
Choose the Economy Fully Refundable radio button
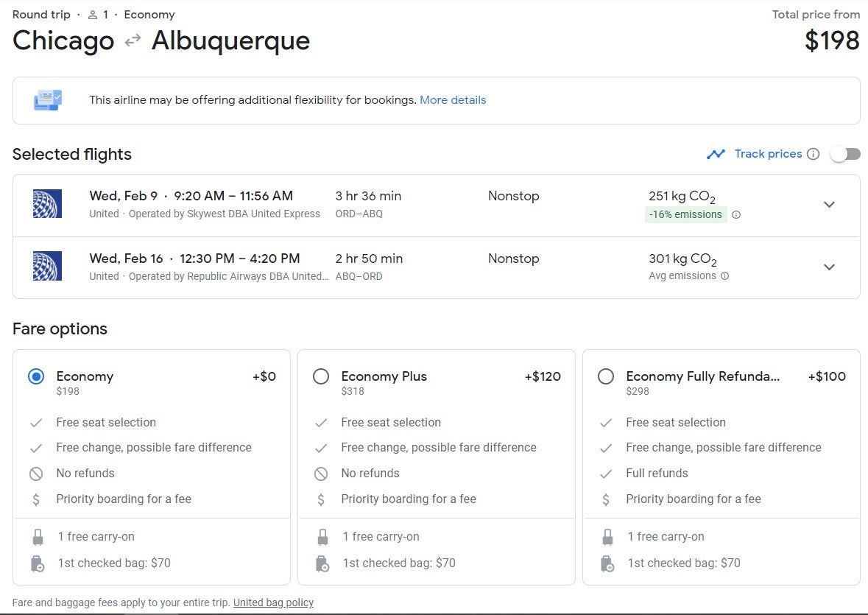point(606,376)
